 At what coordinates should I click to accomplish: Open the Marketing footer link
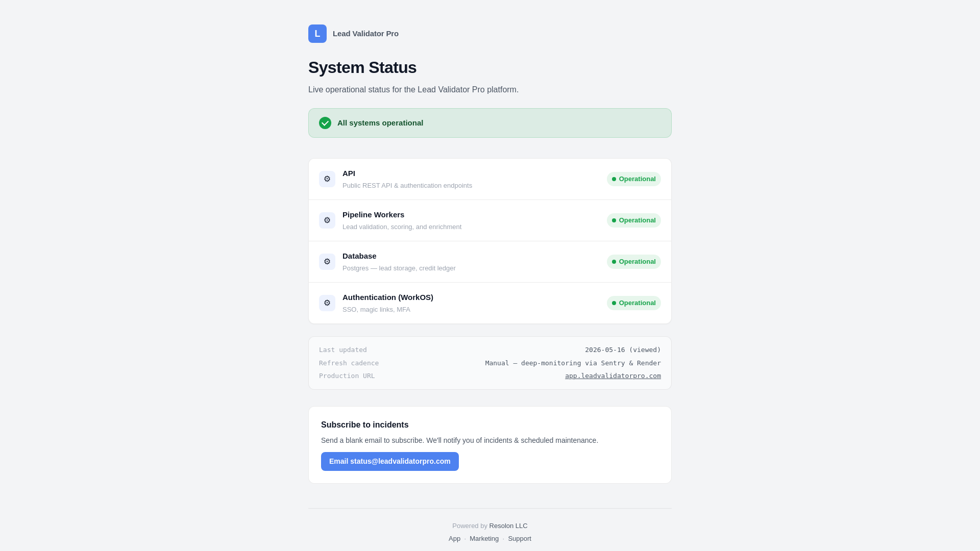(x=484, y=539)
